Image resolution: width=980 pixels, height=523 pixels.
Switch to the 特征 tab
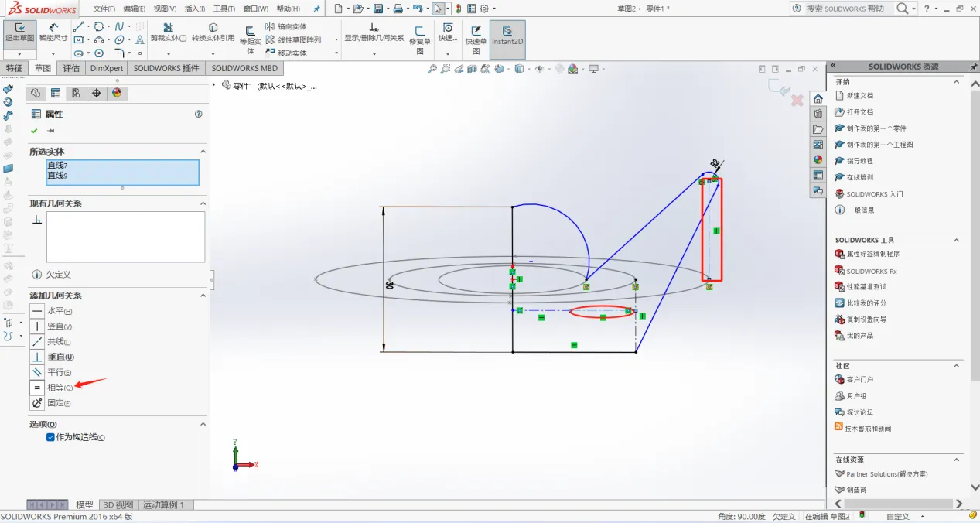coord(15,68)
